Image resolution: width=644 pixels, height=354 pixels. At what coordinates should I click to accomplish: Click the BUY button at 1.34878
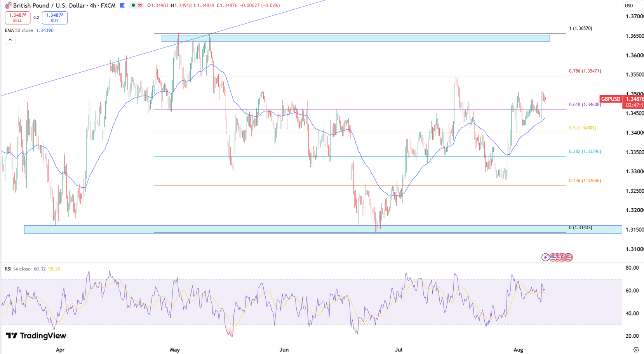55,17
